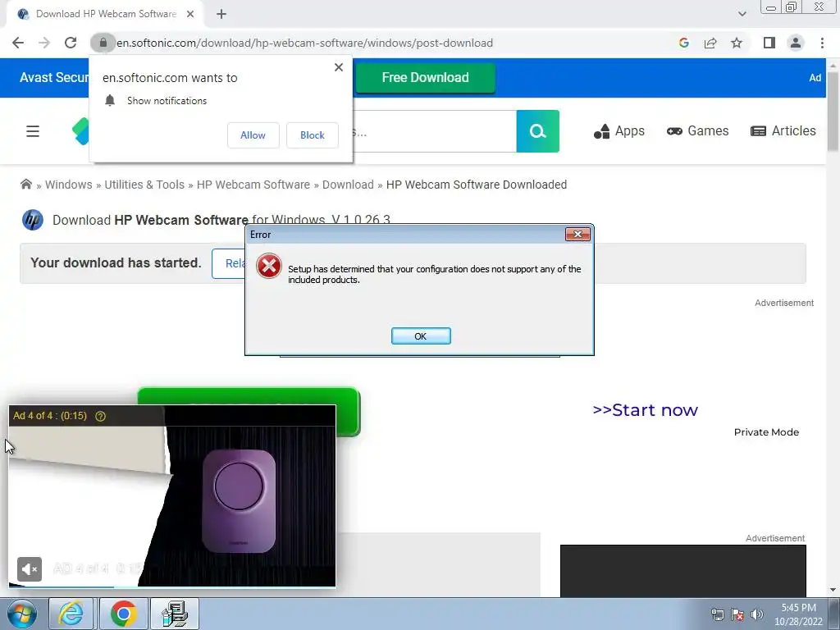840x630 pixels.
Task: Go to Softonic home via breadcrumb icon
Action: (25, 185)
